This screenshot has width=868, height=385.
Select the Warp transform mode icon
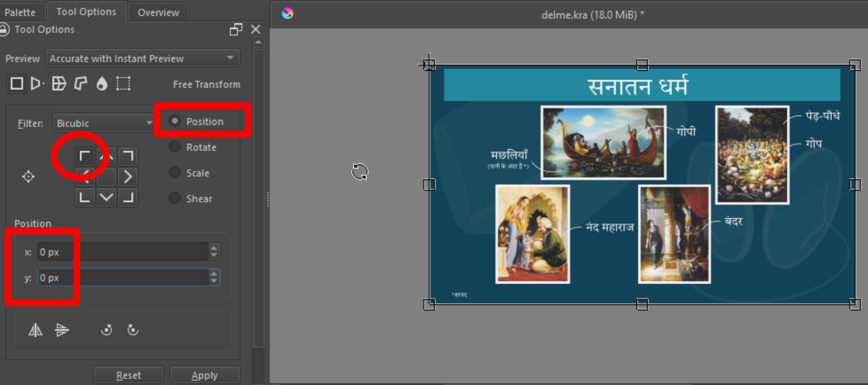click(59, 83)
